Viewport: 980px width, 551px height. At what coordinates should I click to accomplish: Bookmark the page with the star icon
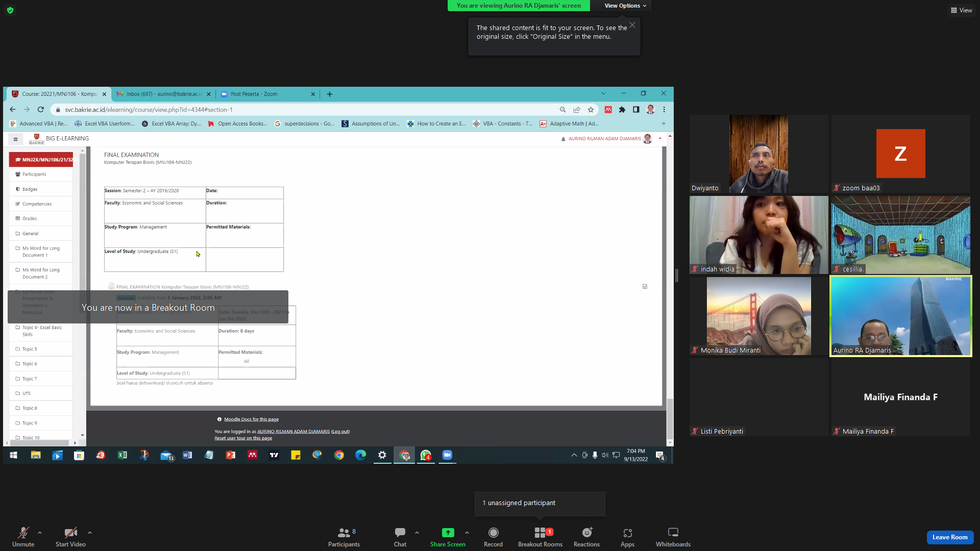click(x=591, y=110)
